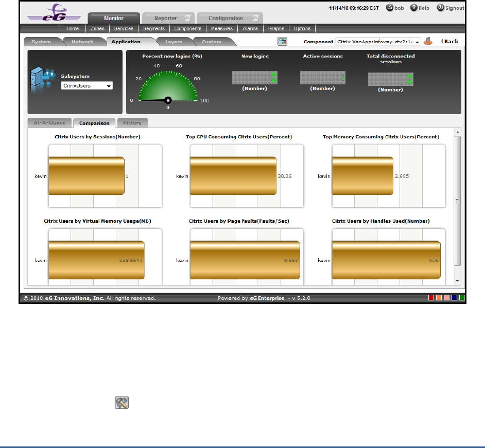Click the orange icon beside Component dropdown
The image size is (485, 448).
(x=428, y=41)
